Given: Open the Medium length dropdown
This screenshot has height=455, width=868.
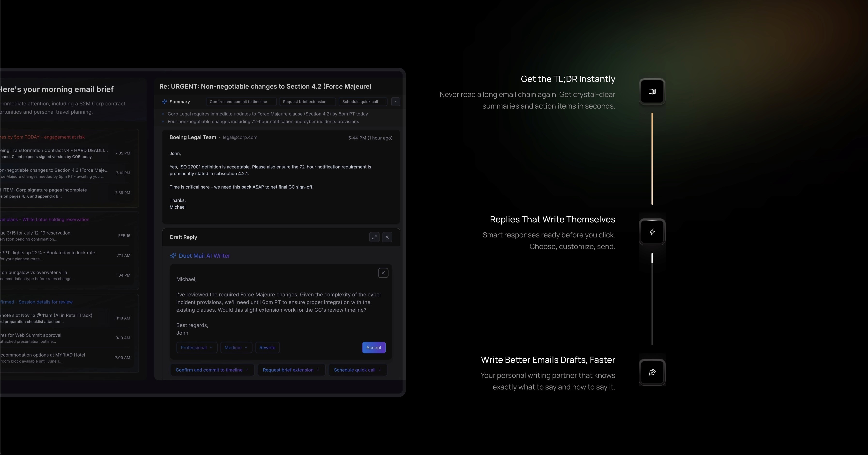Looking at the screenshot, I should click(x=236, y=348).
